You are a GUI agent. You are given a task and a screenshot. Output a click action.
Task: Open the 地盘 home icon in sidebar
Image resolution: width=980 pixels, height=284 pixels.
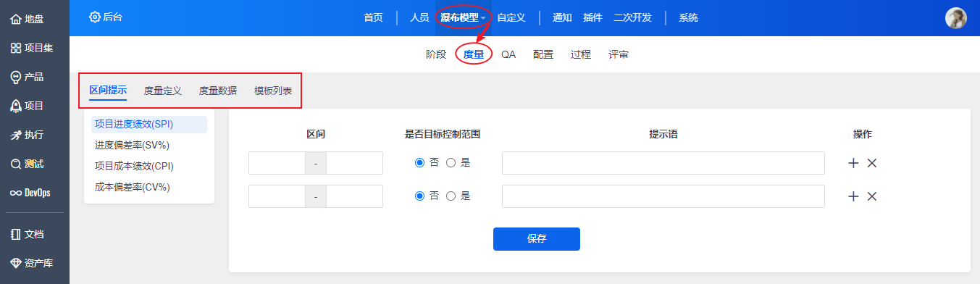coord(16,19)
